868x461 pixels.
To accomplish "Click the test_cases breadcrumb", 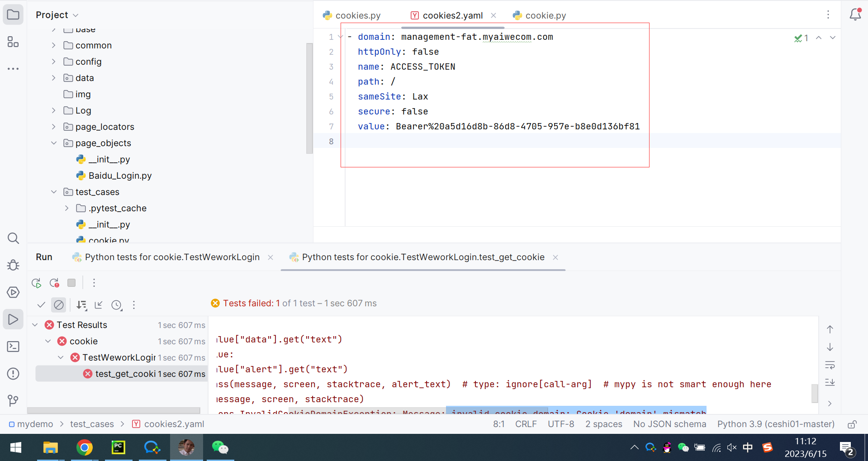I will point(92,424).
